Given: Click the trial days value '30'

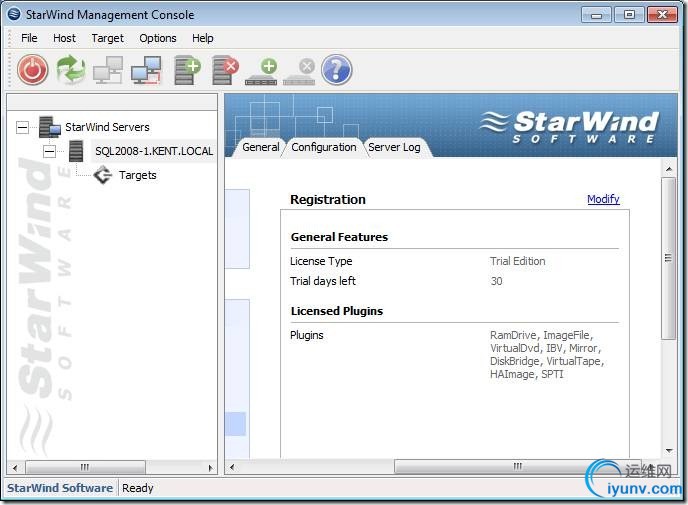Looking at the screenshot, I should (x=496, y=281).
